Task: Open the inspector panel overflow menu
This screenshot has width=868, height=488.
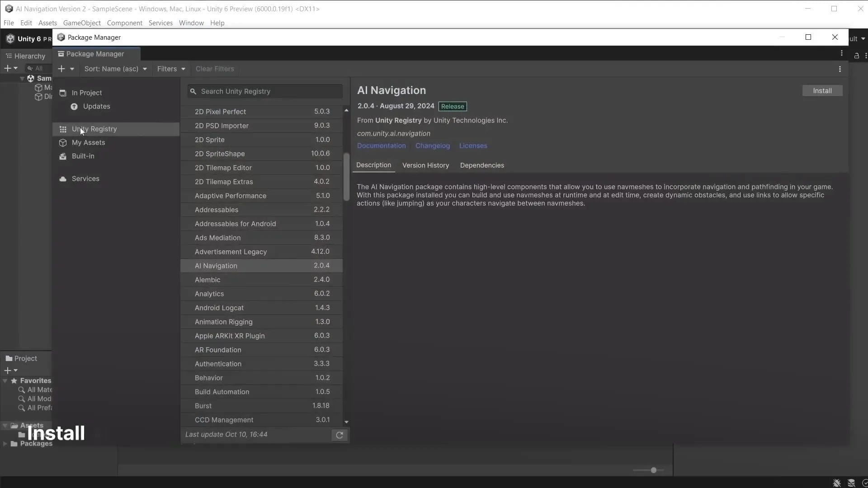Action: [x=866, y=56]
